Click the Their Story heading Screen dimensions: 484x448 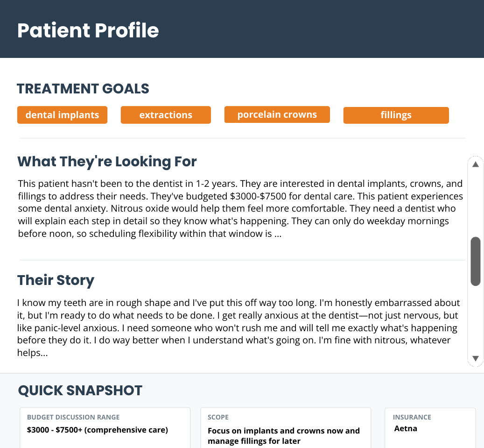point(56,280)
